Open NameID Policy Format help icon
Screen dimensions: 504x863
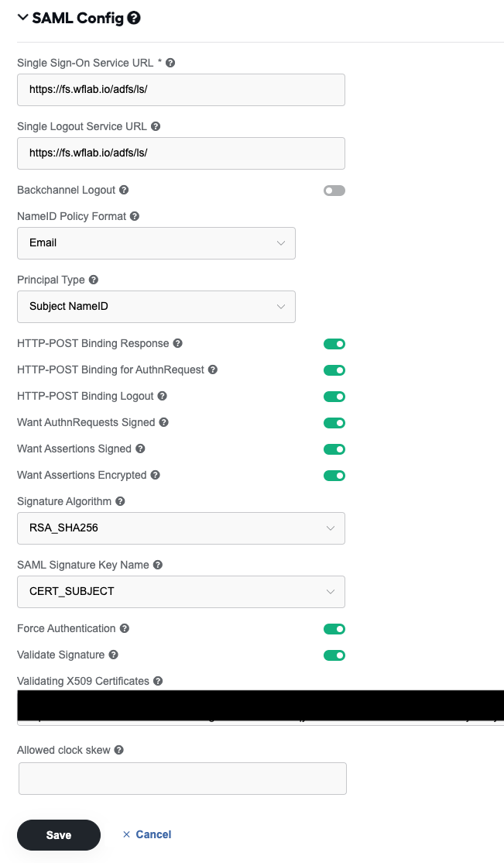(x=134, y=216)
